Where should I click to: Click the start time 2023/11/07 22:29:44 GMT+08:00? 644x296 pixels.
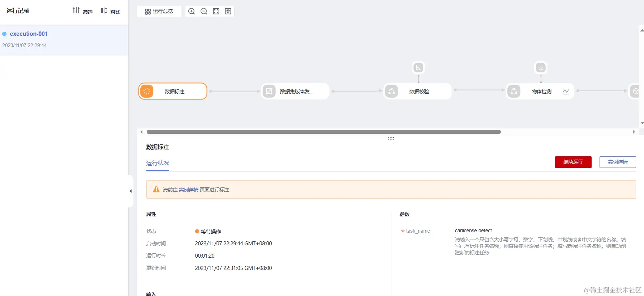[x=233, y=244]
